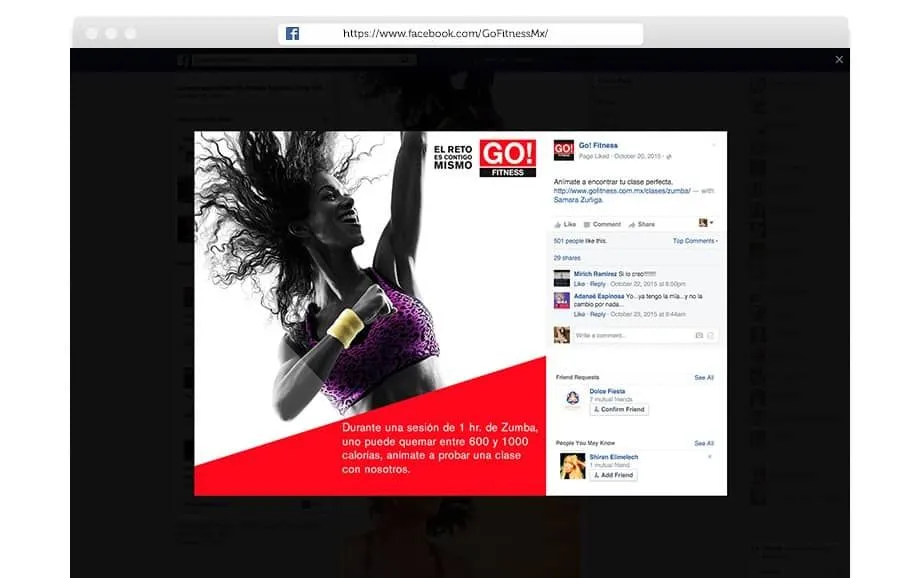The width and height of the screenshot is (924, 578).
Task: Open Adanaé Espinosa's profile name
Action: [599, 296]
